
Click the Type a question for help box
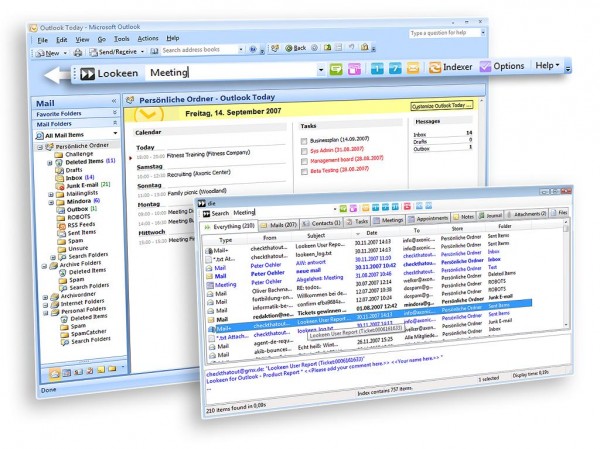click(444, 33)
